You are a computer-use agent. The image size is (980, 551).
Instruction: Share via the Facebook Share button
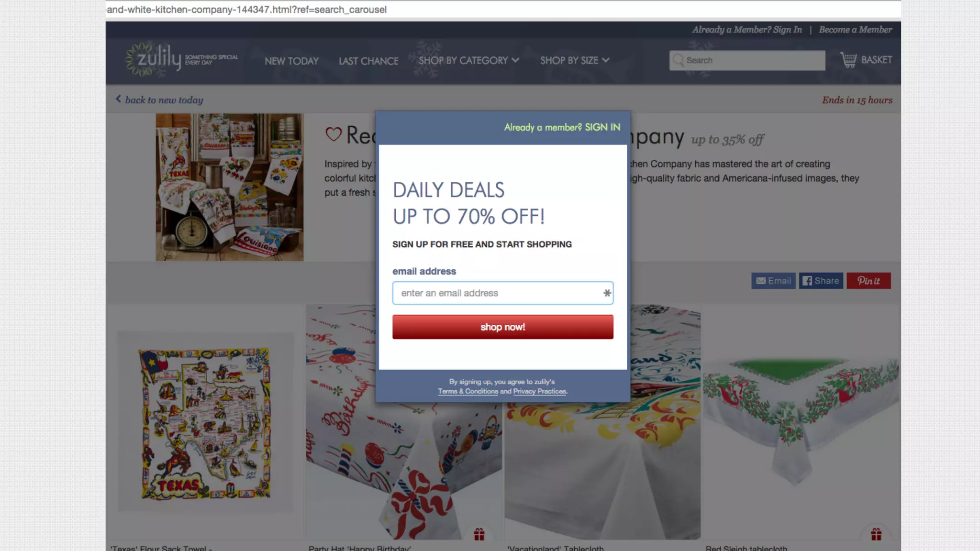[821, 281]
